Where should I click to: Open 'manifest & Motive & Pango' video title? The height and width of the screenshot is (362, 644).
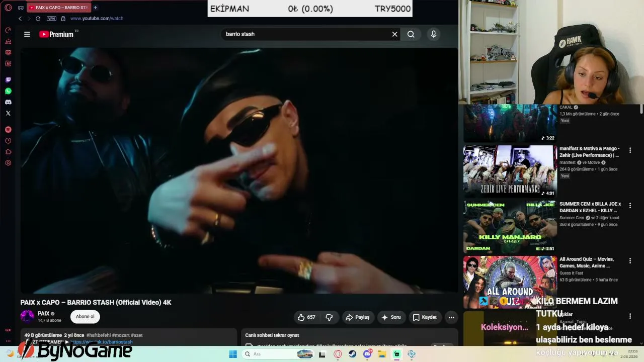(x=590, y=152)
